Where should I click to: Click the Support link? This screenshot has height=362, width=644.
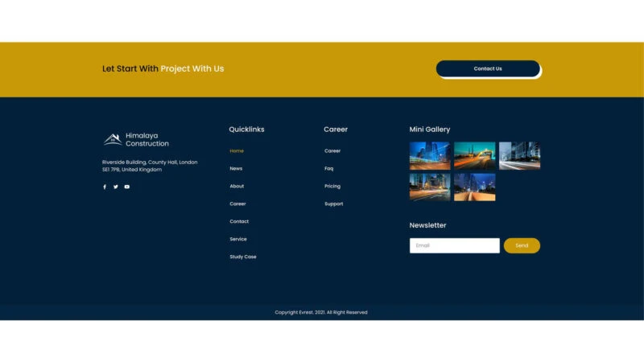(333, 204)
